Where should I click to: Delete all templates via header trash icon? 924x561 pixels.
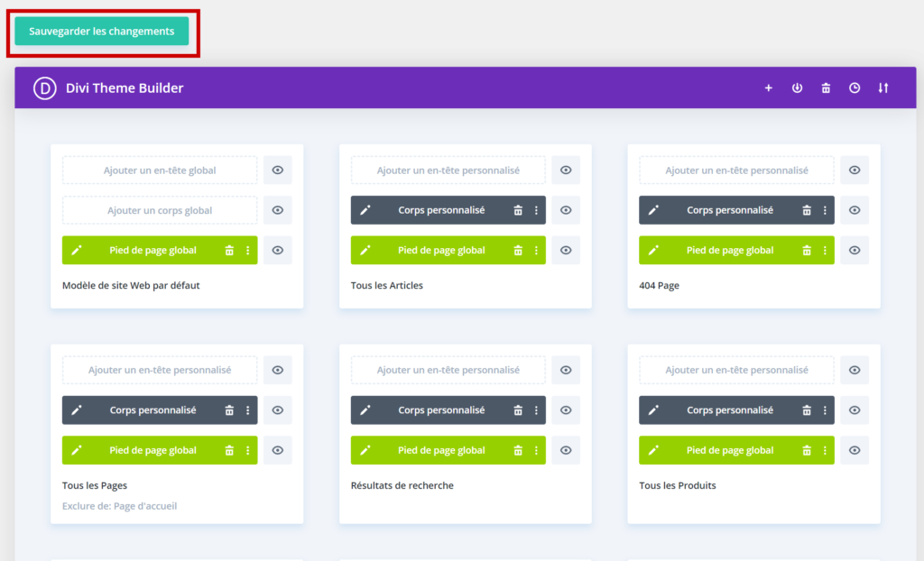(826, 87)
